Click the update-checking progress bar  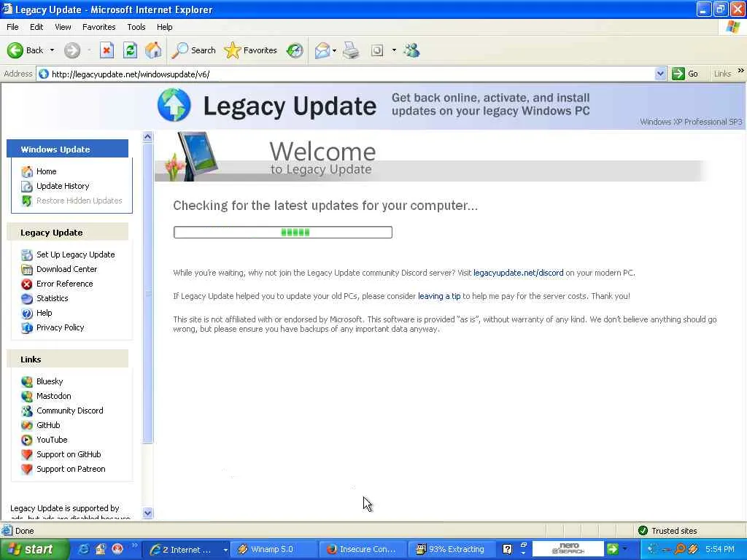coord(282,233)
